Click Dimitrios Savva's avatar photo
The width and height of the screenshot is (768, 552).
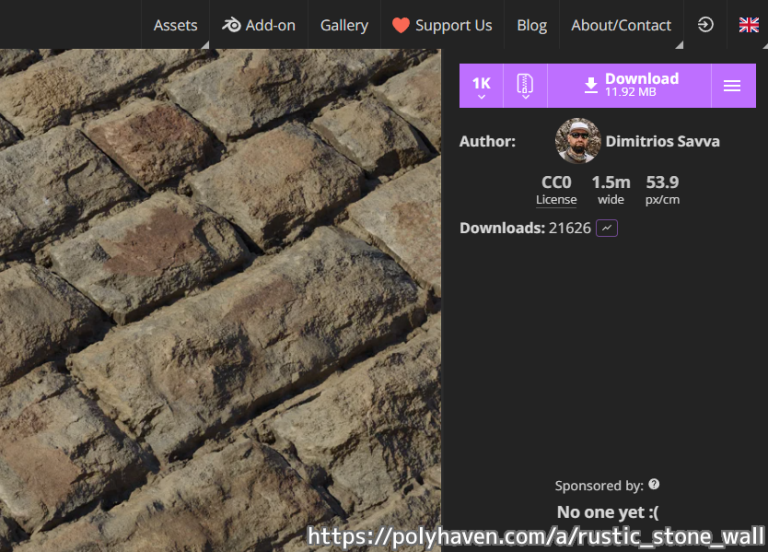click(577, 141)
